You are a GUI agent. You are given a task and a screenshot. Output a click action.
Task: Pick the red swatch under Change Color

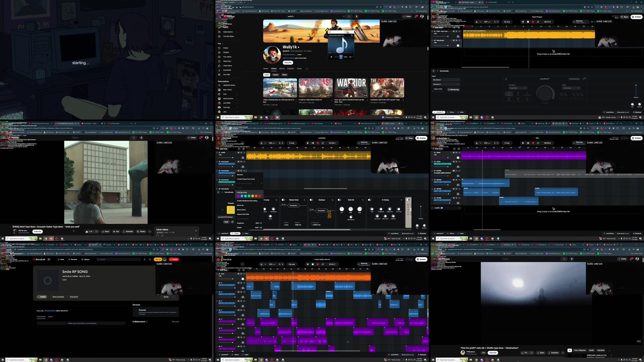pyautogui.click(x=260, y=196)
